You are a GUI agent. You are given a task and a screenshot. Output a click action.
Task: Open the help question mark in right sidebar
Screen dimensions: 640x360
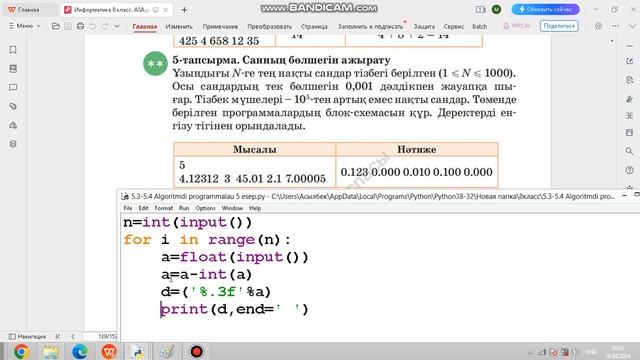(x=629, y=170)
